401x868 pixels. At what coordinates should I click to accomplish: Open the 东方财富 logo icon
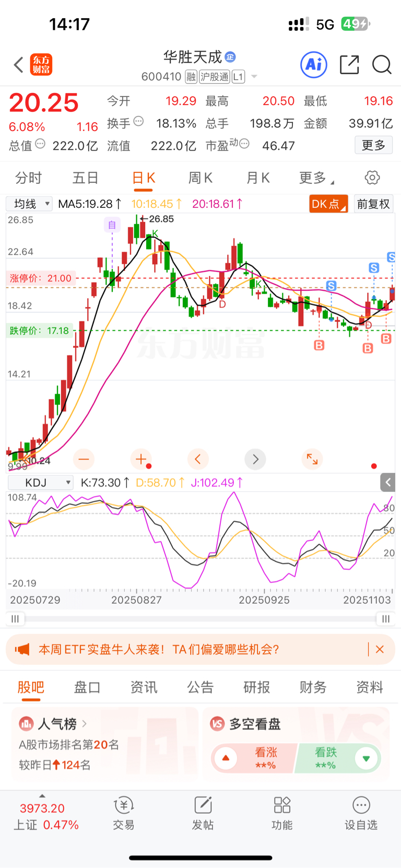point(41,65)
